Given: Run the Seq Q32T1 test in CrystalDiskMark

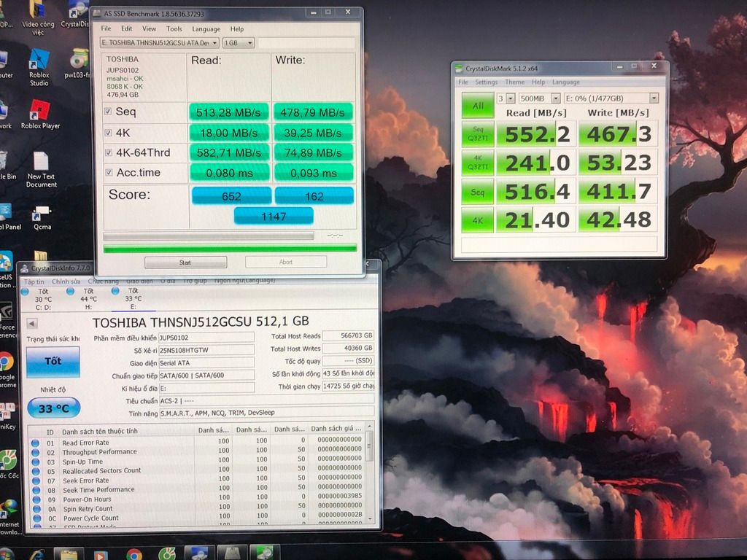Looking at the screenshot, I should point(478,134).
